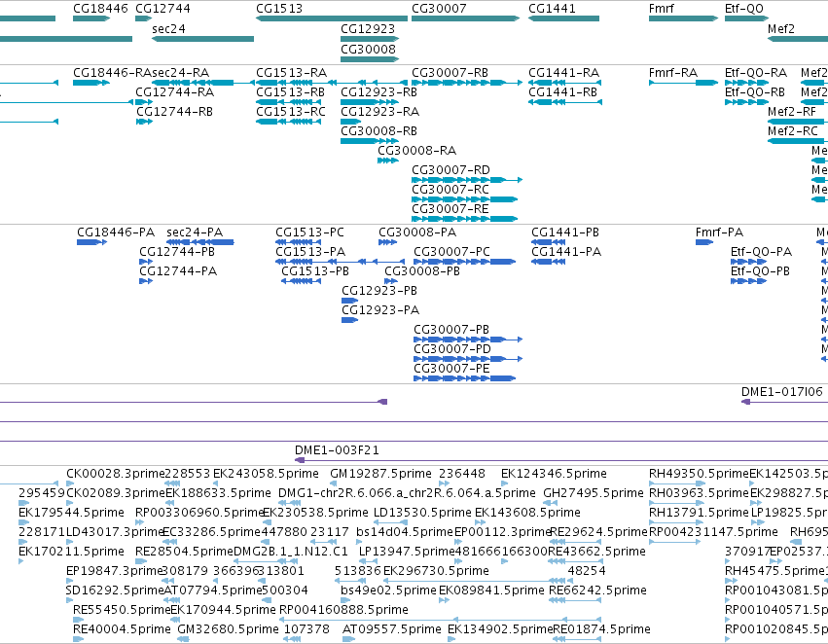This screenshot has width=828, height=644.
Task: Click BAC clone label DME1-017I06
Action: [x=782, y=392]
